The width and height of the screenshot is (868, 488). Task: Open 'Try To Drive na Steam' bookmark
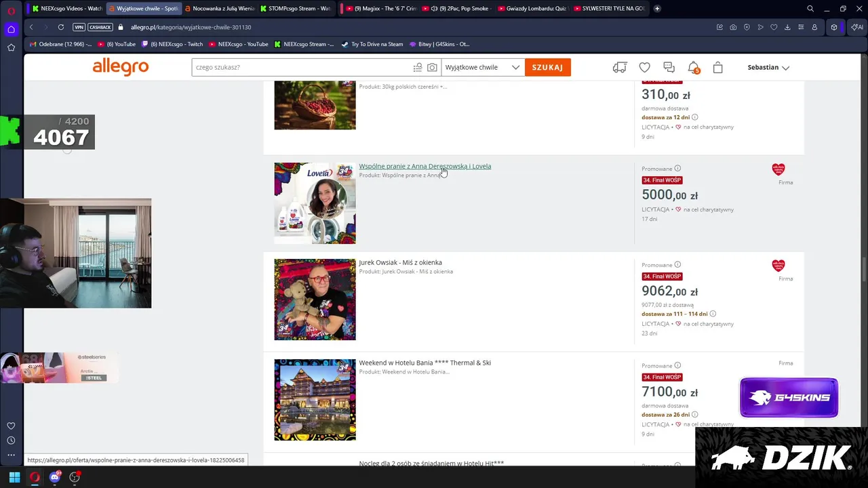[x=372, y=44]
